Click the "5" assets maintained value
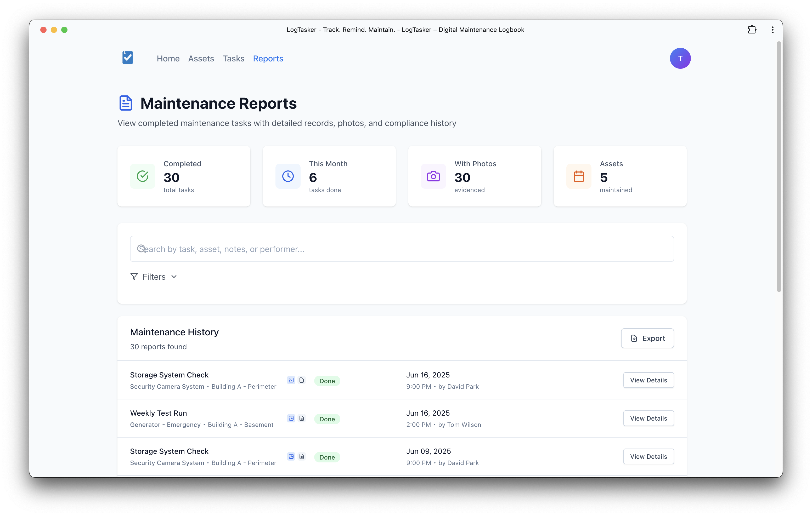Image resolution: width=812 pixels, height=516 pixels. 604,177
